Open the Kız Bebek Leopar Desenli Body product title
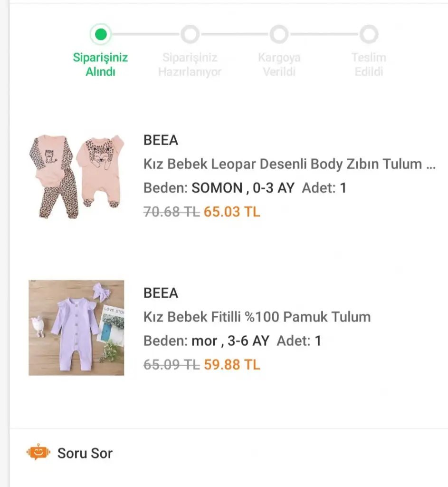The image size is (448, 487). click(x=289, y=164)
